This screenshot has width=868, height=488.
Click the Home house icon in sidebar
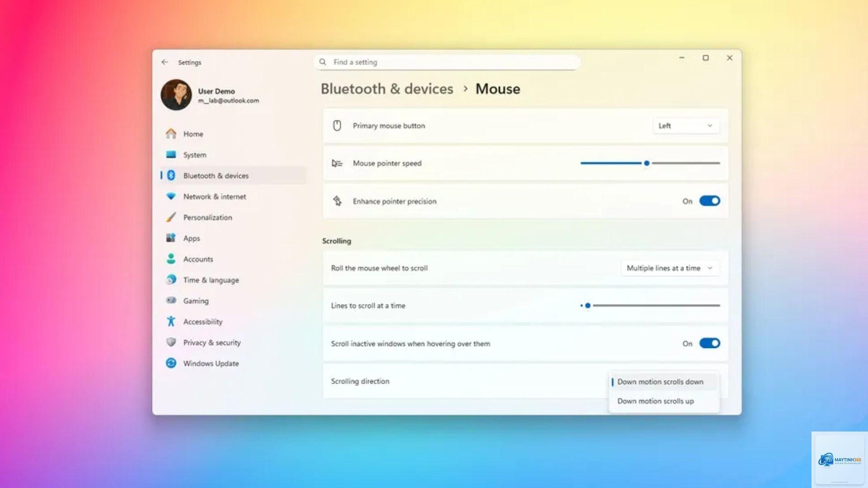click(x=171, y=134)
